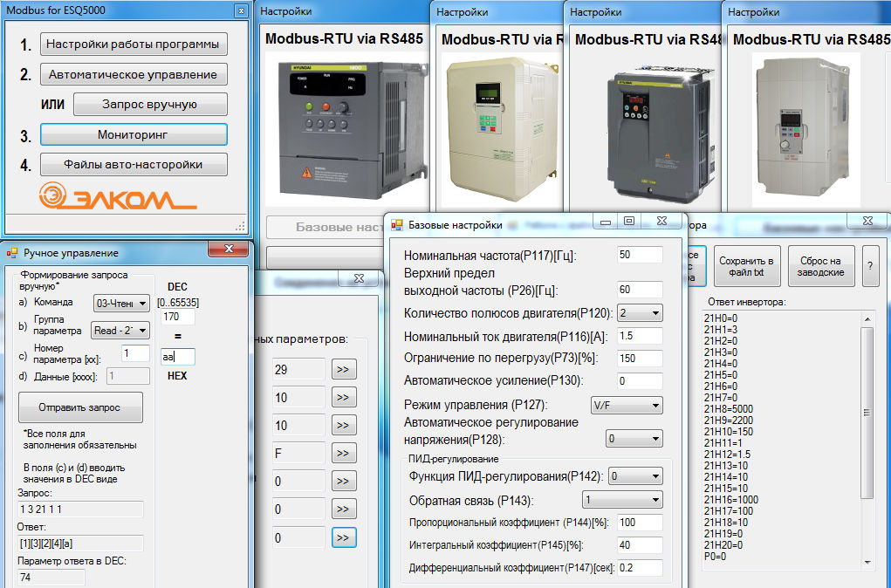The height and width of the screenshot is (588, 891).
Task: Select 21H8=5000 line in inverter response
Action: point(729,409)
